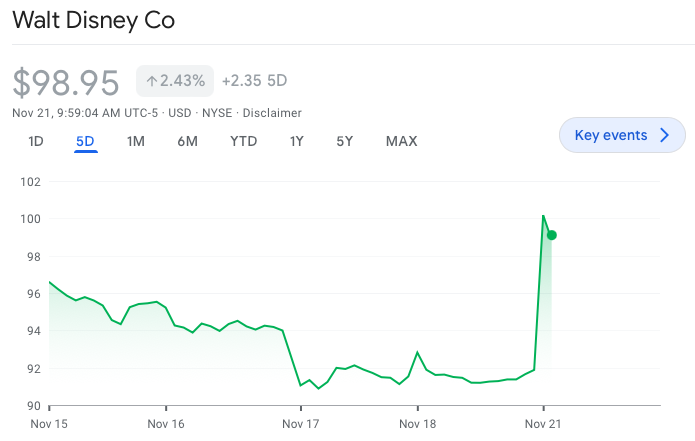Click the 102 y-axis label
Viewport: 695px width, 441px height.
[x=31, y=182]
